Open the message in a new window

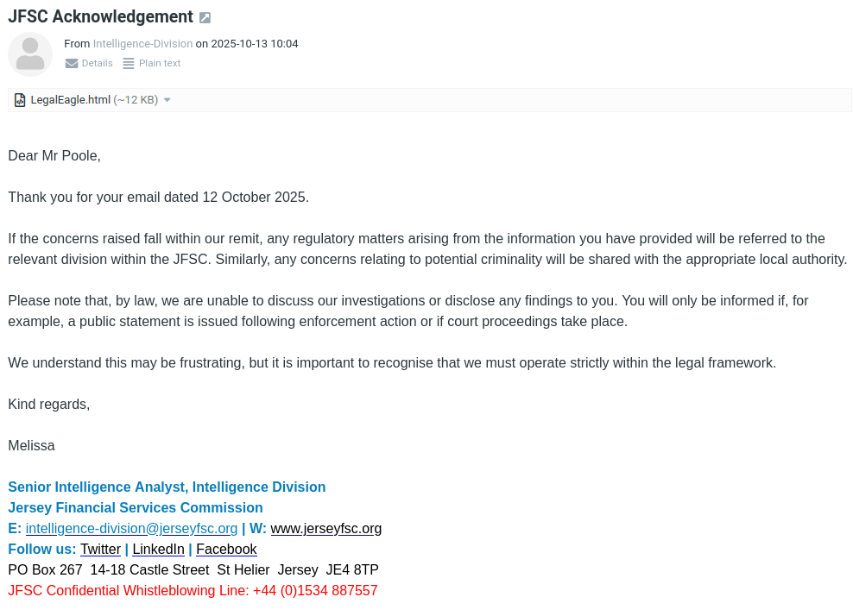tap(205, 18)
